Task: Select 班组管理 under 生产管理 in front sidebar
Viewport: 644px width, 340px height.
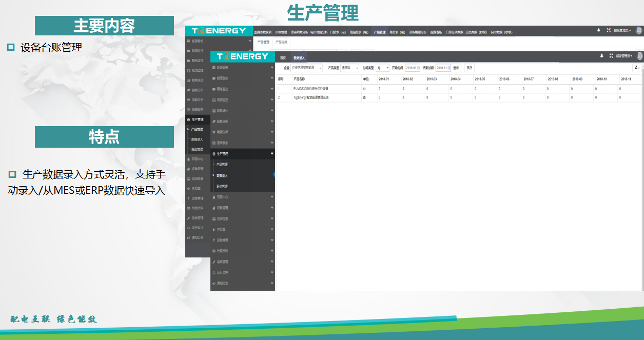Action: (222, 186)
